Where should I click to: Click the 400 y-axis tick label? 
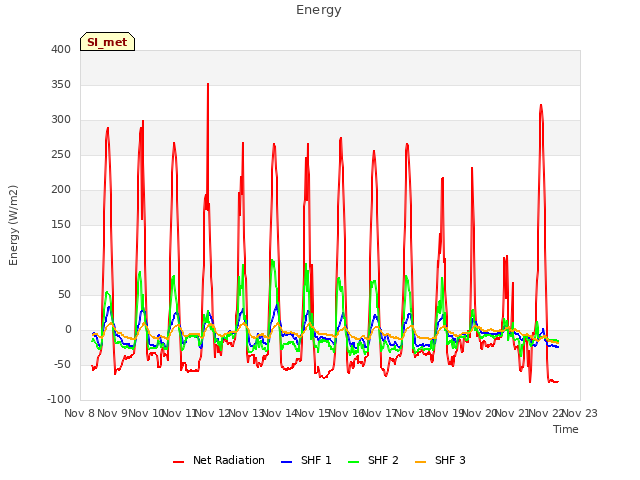(x=61, y=49)
